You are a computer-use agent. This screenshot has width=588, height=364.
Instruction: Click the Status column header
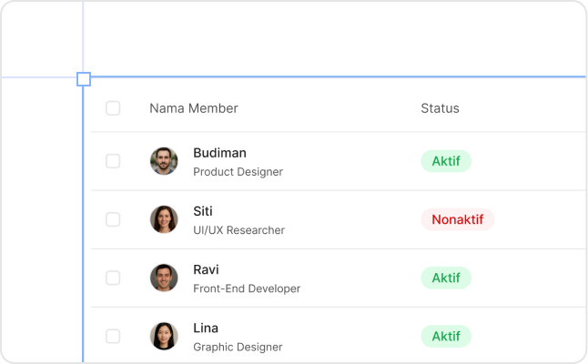(x=440, y=108)
